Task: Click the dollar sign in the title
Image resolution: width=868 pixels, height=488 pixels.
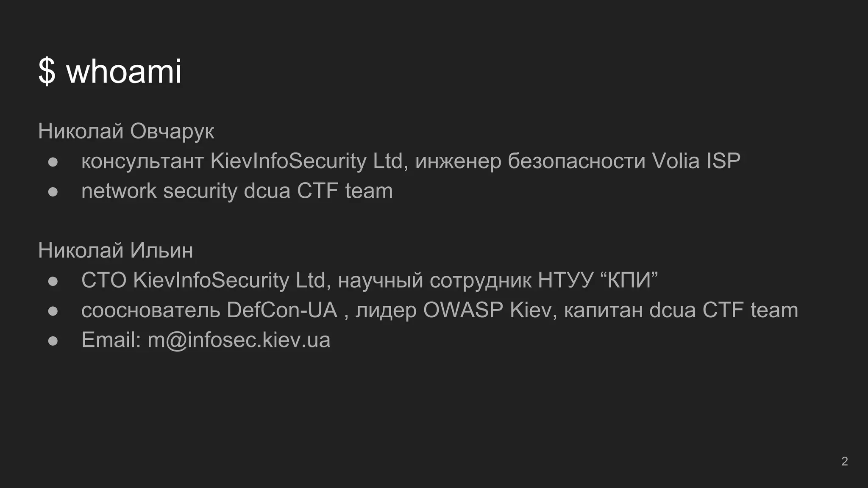Action: (47, 71)
